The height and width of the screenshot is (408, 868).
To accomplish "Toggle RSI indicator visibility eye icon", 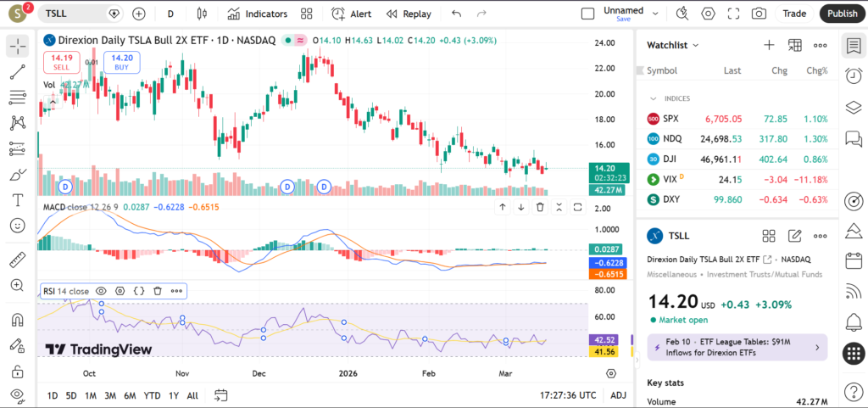I will pyautogui.click(x=101, y=291).
